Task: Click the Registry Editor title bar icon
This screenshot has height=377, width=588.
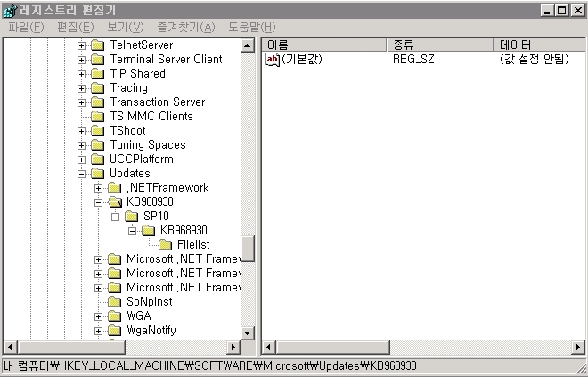Action: tap(10, 11)
